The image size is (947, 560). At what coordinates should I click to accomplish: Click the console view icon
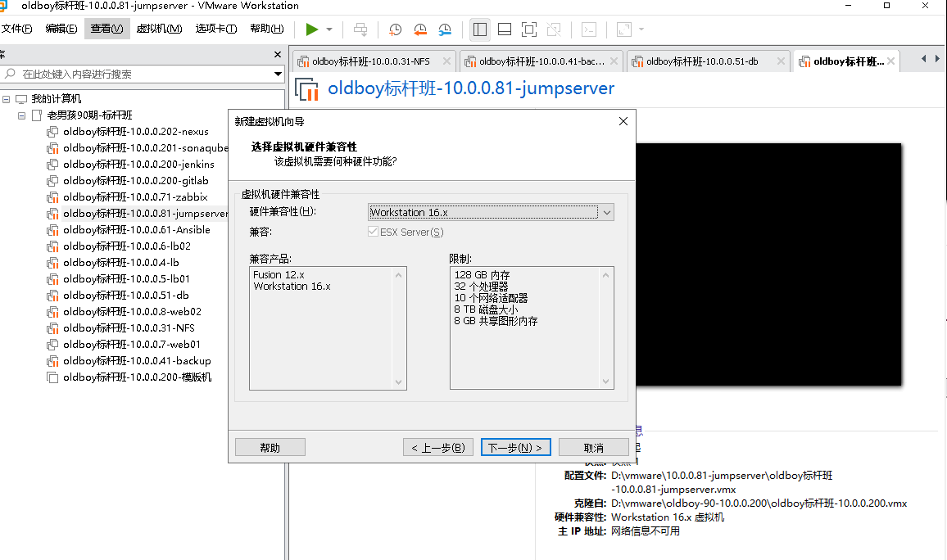pyautogui.click(x=589, y=29)
